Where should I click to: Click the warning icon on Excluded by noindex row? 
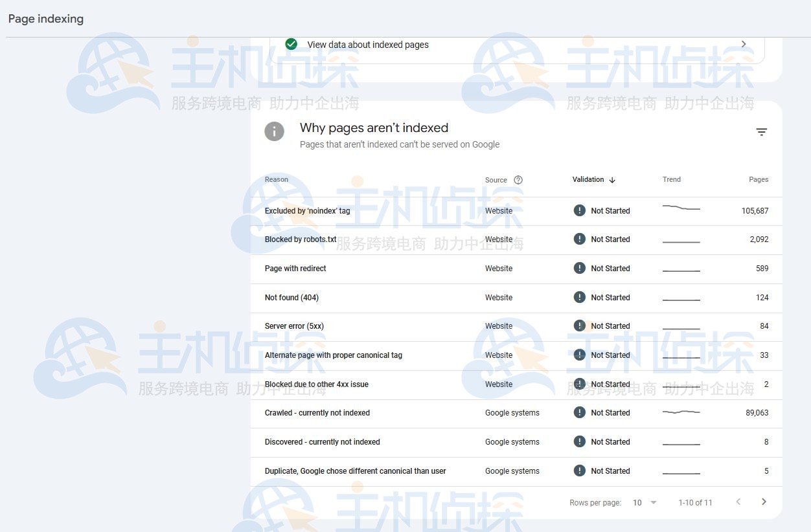click(579, 210)
